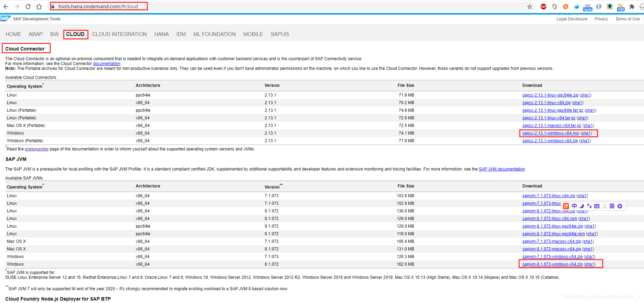Reload the page with the refresh icon
644x303 pixels.
tap(28, 7)
